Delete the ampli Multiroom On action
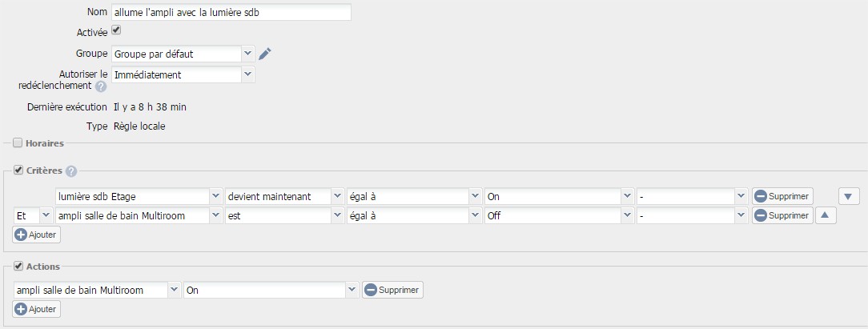 coord(393,290)
